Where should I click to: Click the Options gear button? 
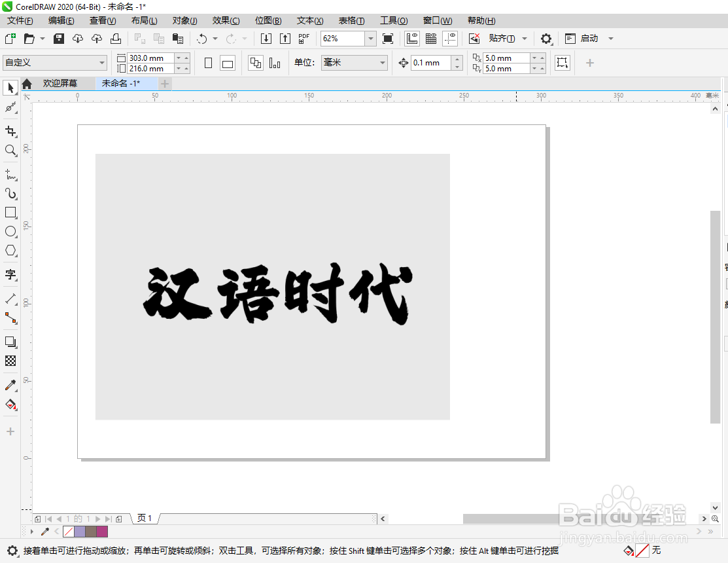546,38
